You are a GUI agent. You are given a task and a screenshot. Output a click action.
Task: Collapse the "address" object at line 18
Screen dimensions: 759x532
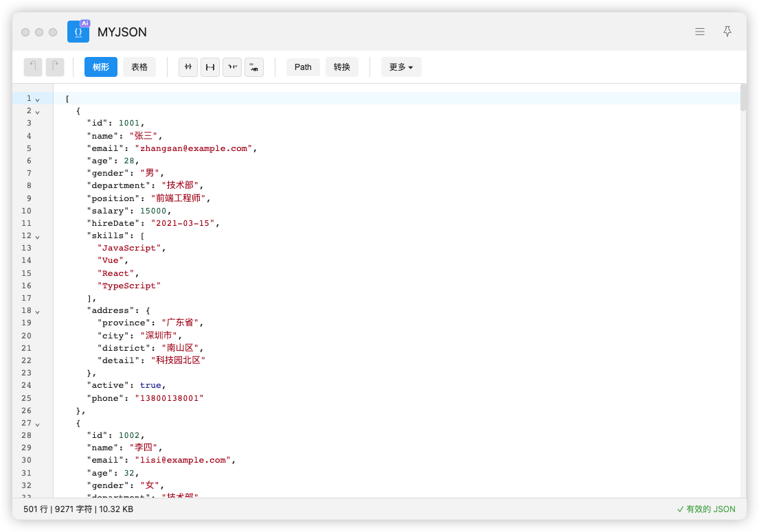pos(38,311)
